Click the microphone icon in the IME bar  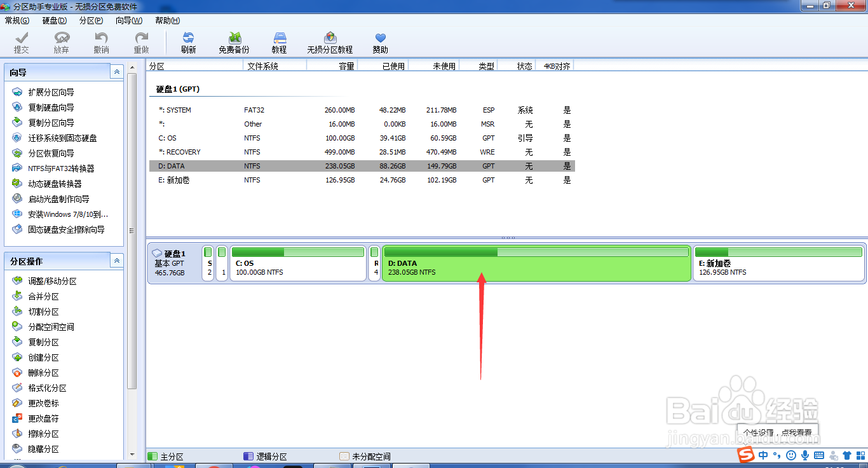pos(805,455)
